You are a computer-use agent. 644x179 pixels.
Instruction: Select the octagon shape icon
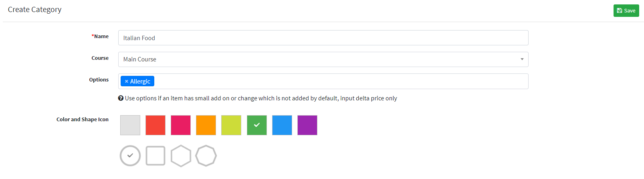pyautogui.click(x=206, y=156)
